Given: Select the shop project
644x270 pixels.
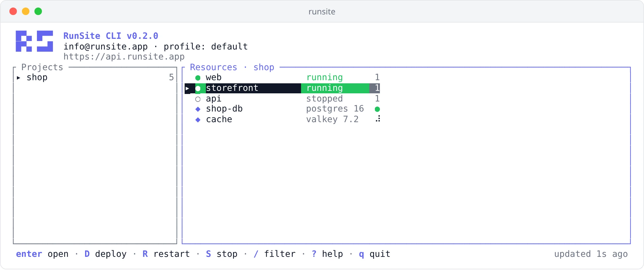Looking at the screenshot, I should (x=95, y=77).
